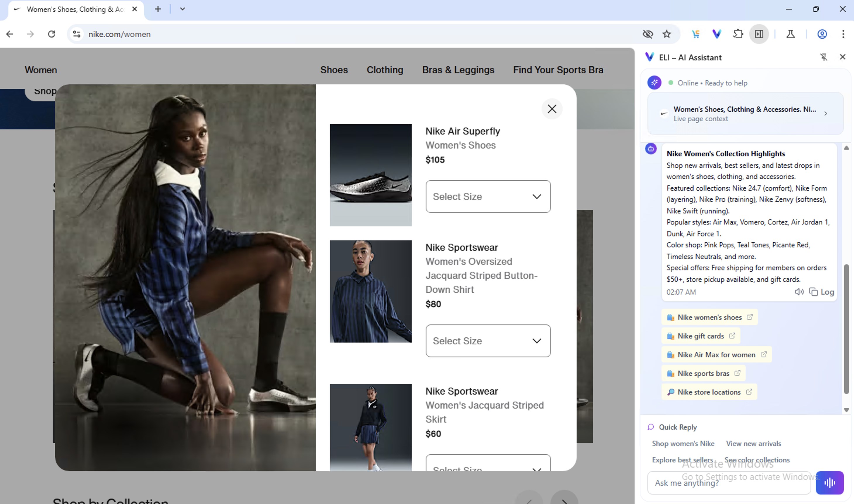
Task: Open the Extensions puzzle icon
Action: pos(738,34)
